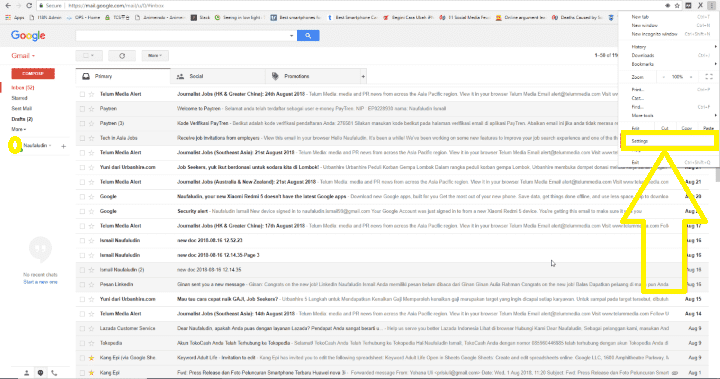Click in the Gmail search input field

click(x=182, y=35)
